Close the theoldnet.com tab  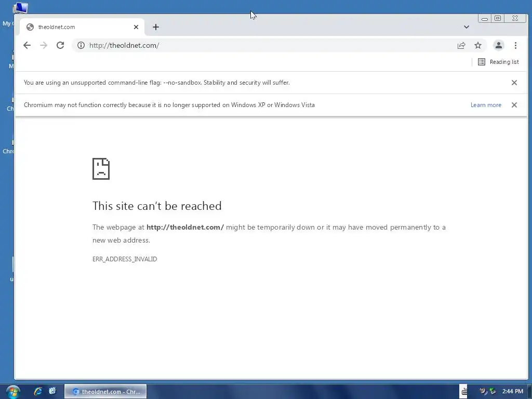click(136, 27)
